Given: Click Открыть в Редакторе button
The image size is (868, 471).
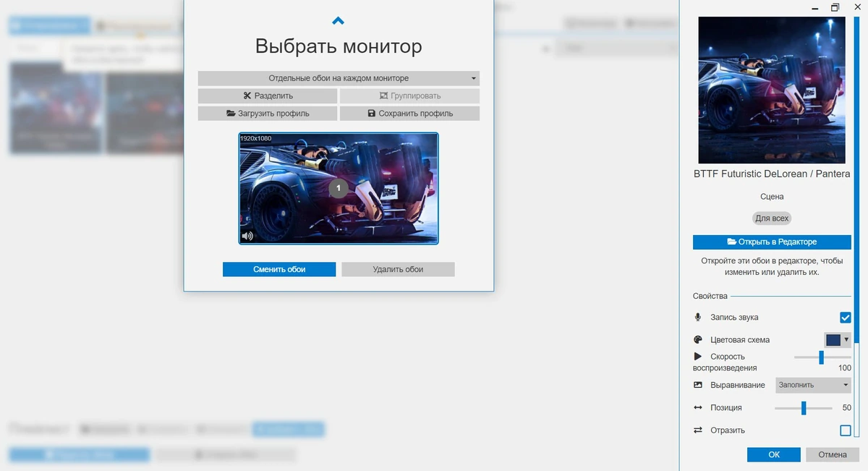Looking at the screenshot, I should 772,242.
